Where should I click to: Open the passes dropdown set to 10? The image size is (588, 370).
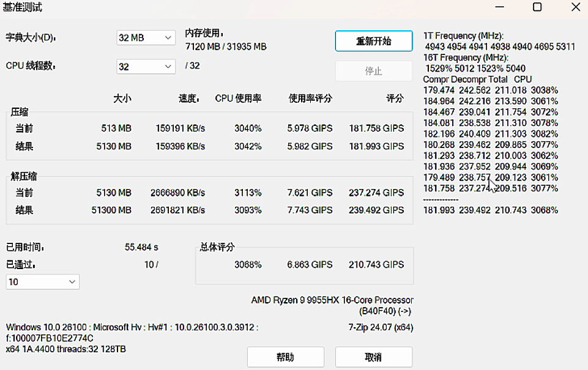pyautogui.click(x=42, y=282)
